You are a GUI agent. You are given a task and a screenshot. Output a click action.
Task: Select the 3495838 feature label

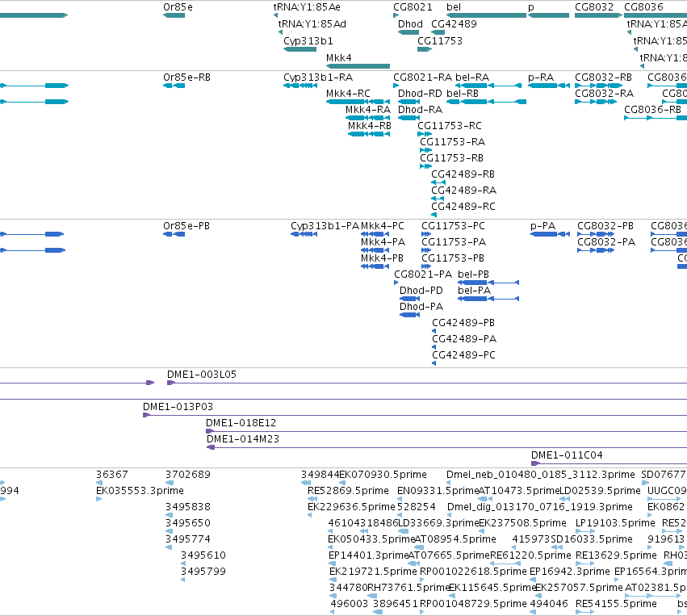pyautogui.click(x=187, y=507)
